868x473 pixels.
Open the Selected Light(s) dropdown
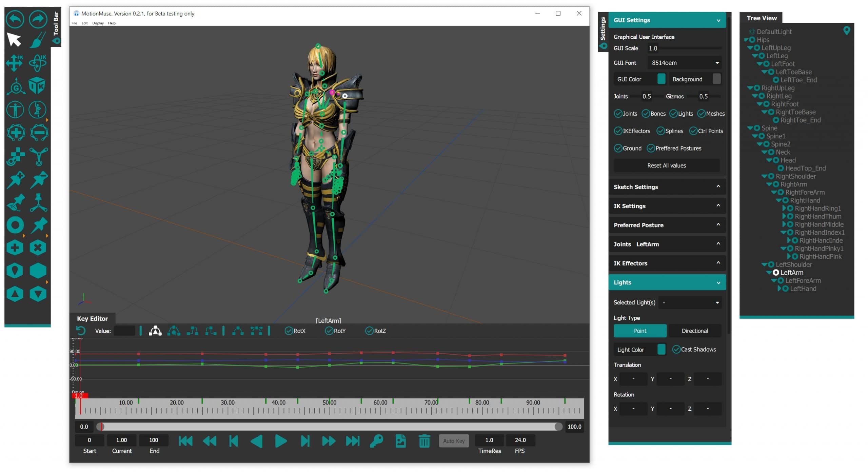(x=690, y=302)
